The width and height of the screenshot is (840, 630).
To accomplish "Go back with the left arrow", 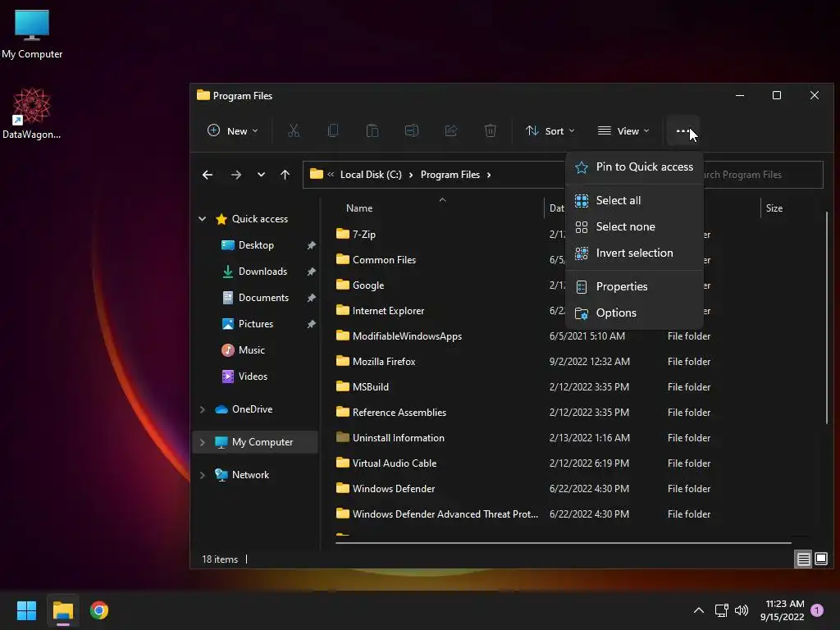I will (208, 175).
